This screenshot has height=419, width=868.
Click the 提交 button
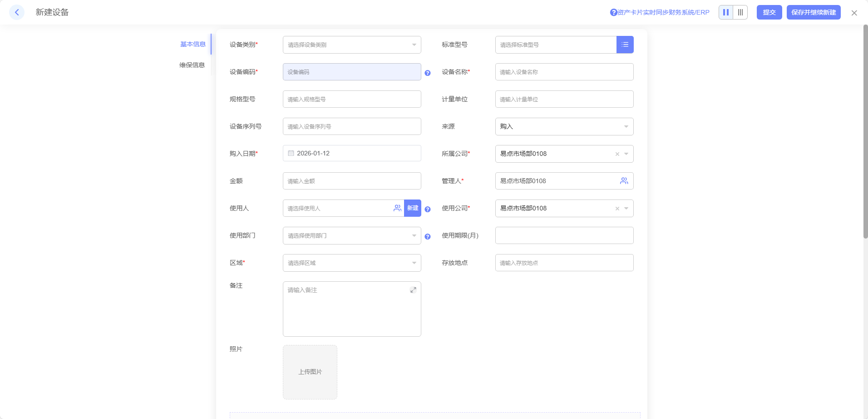(769, 12)
